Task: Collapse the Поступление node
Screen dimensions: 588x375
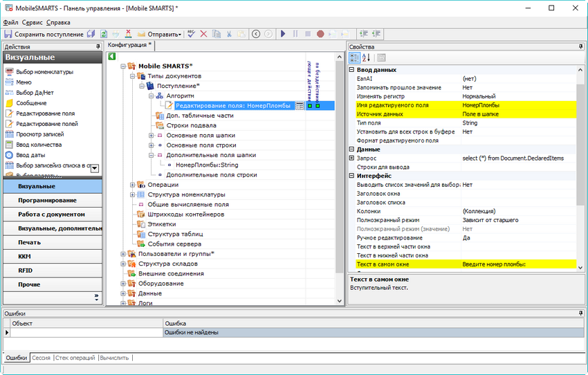Action: (x=142, y=86)
